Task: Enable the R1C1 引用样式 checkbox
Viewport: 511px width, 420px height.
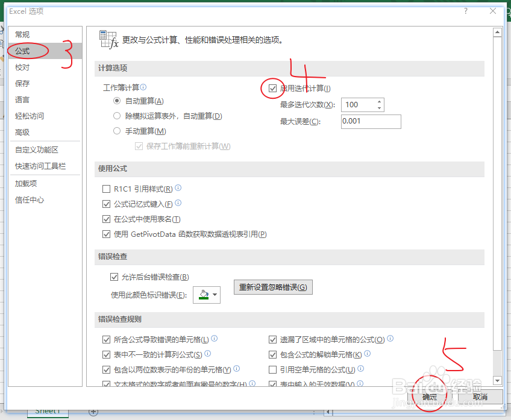Action: [x=106, y=189]
